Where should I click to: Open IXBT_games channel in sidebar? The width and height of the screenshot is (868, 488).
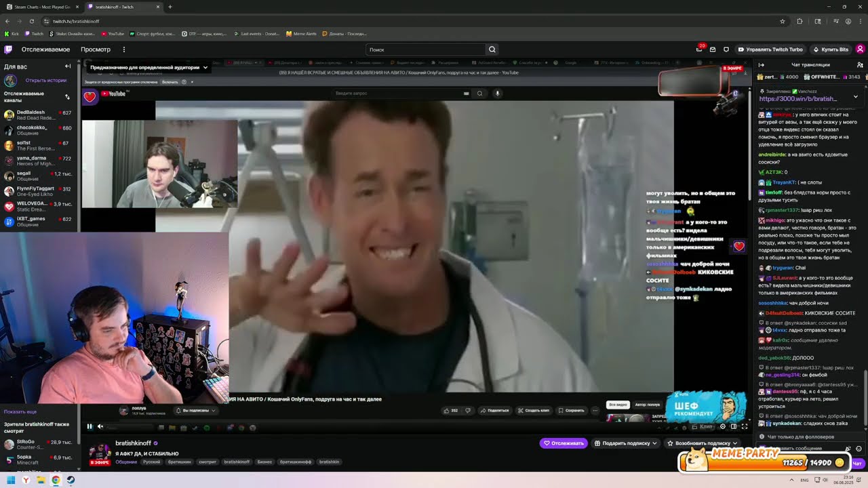(39, 222)
